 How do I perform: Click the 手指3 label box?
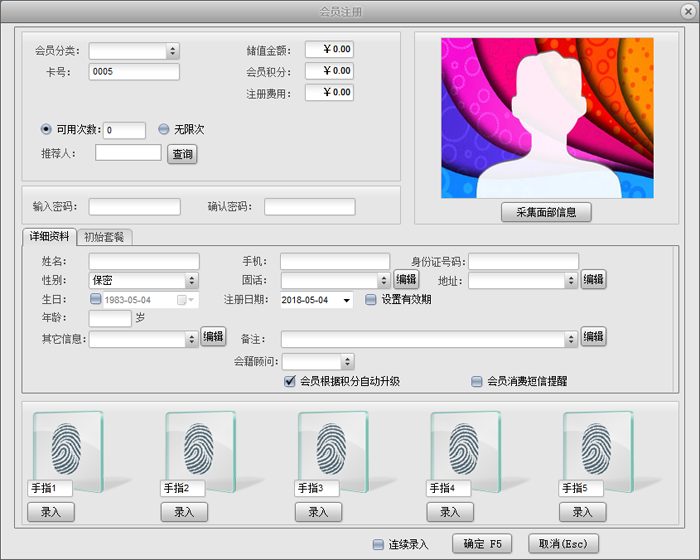coord(317,488)
